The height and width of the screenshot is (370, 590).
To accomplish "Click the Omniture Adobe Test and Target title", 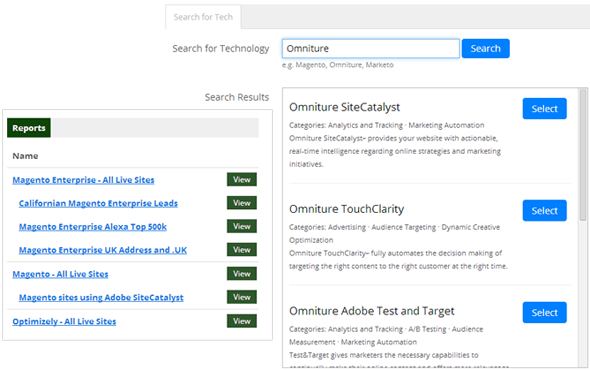I will pyautogui.click(x=372, y=311).
